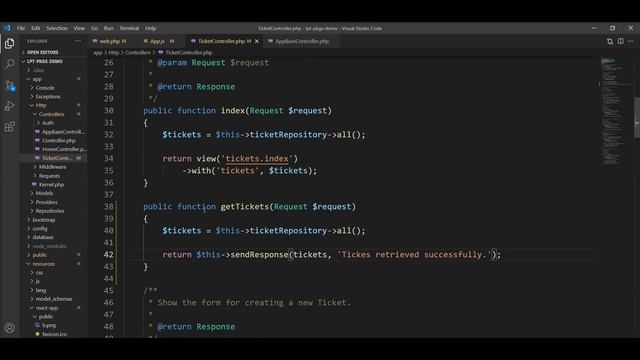The image size is (640, 360).
Task: Open the Edit menu
Action: [36, 28]
